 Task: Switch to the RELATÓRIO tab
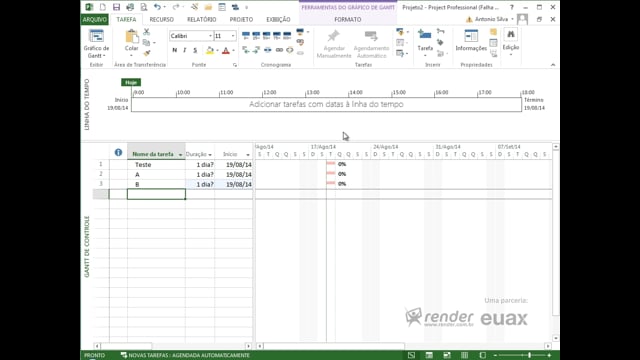pyautogui.click(x=202, y=19)
